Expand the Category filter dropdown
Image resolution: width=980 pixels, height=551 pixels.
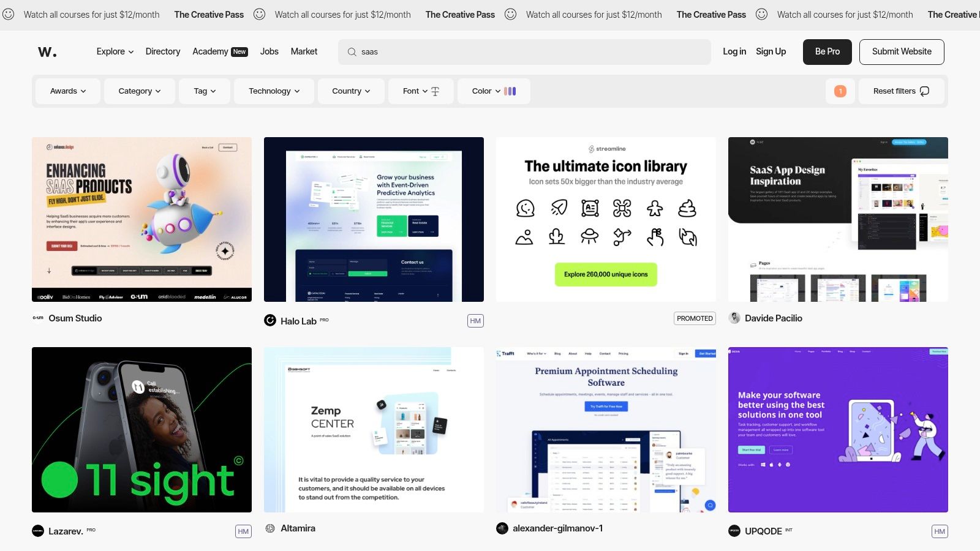click(x=139, y=91)
